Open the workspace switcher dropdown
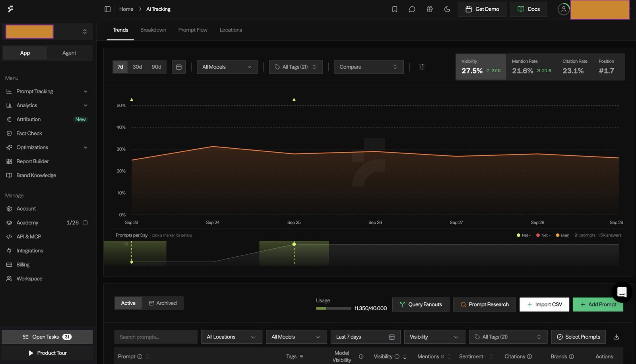 (x=48, y=31)
